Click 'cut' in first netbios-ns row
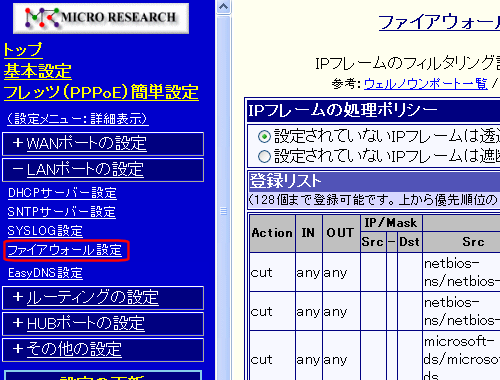500x380 pixels. (262, 273)
